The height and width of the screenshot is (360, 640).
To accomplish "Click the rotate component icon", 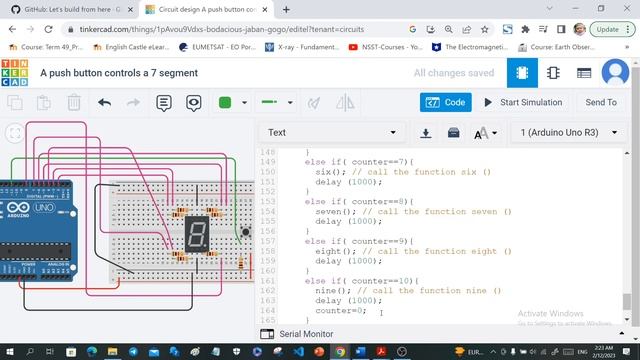I will [x=313, y=103].
